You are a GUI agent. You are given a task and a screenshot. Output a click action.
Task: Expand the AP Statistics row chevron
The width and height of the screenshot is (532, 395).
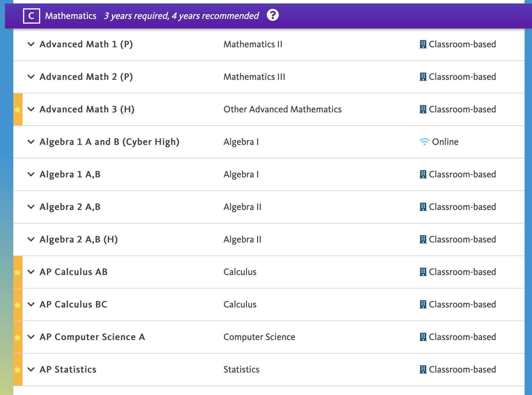click(31, 370)
